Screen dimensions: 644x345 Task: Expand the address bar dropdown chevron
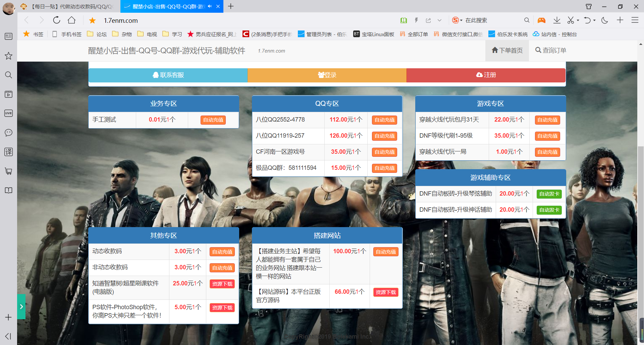439,20
